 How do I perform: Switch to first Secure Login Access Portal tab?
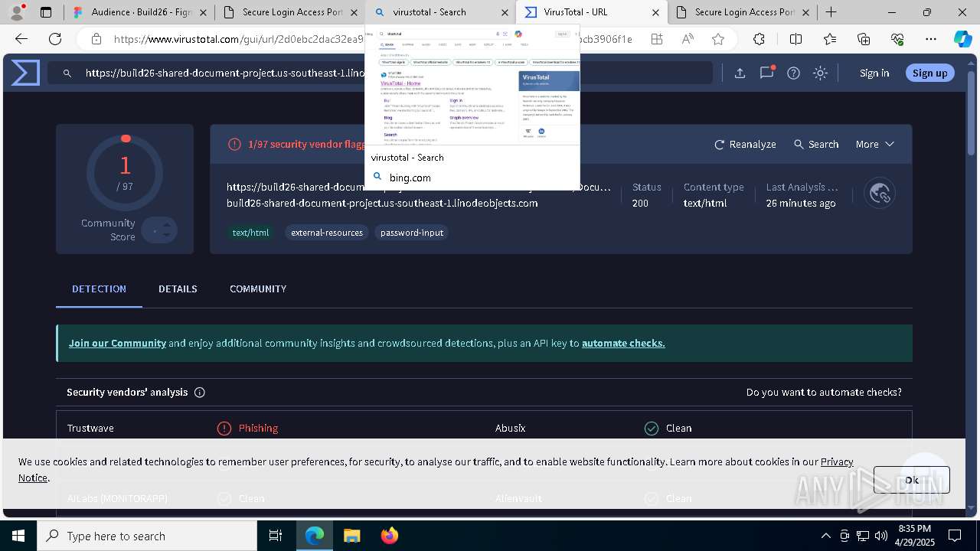(x=289, y=12)
